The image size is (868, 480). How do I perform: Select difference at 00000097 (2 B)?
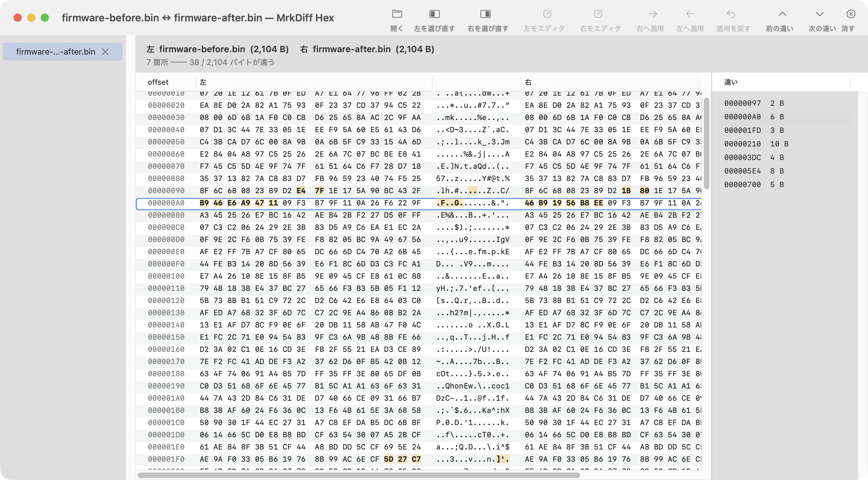point(785,103)
